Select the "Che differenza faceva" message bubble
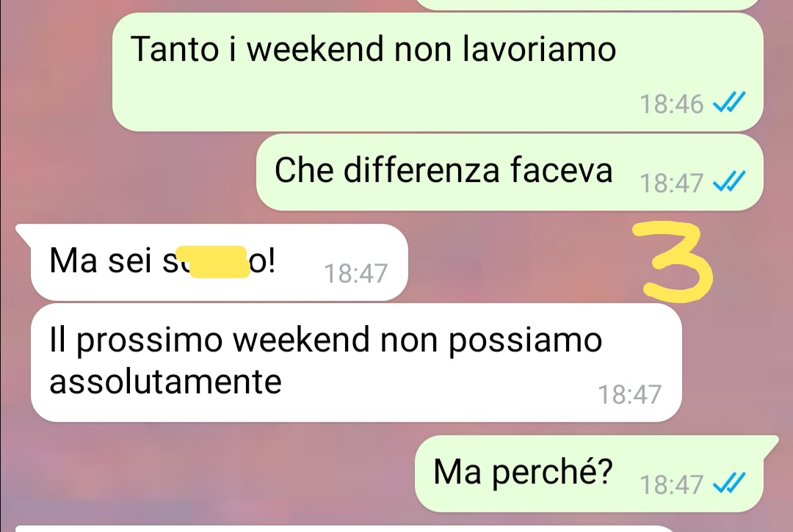This screenshot has height=532, width=793. pos(510,172)
